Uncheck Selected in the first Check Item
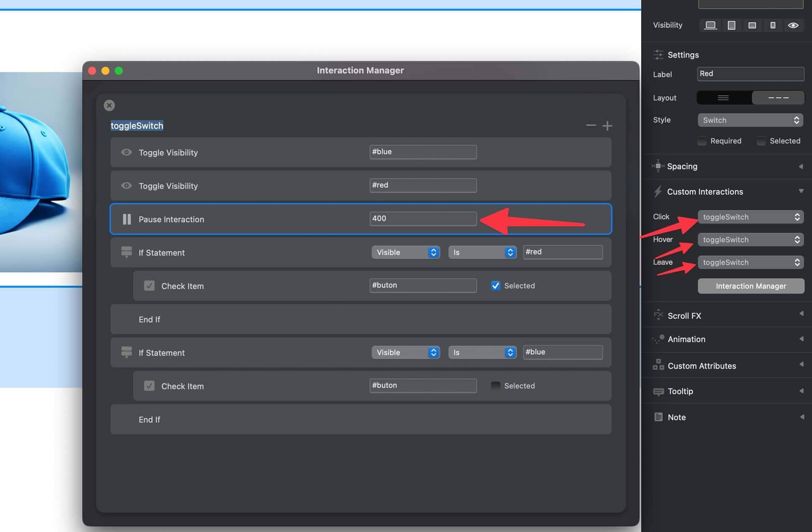 495,286
